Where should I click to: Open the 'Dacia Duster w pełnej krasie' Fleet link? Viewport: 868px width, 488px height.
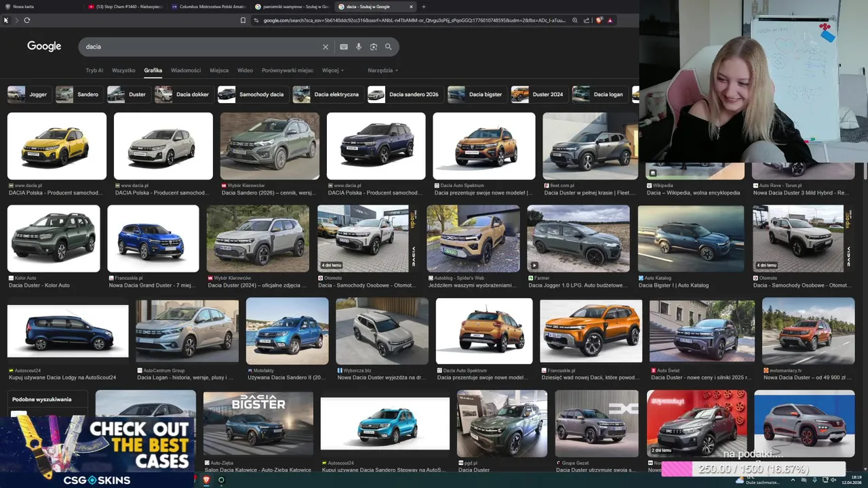tap(590, 192)
